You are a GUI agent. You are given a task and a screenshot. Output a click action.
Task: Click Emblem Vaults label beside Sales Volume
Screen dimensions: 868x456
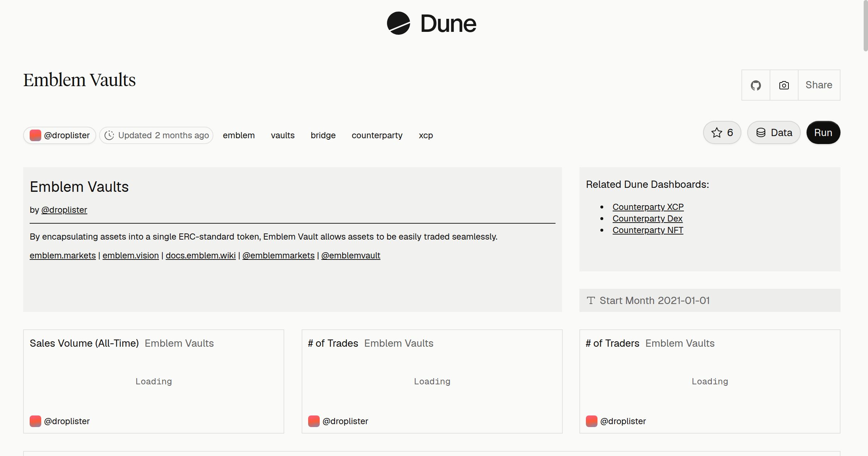179,343
